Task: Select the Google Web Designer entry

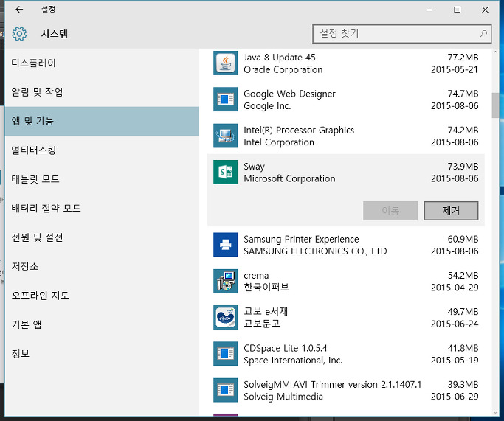Action: tap(346, 100)
